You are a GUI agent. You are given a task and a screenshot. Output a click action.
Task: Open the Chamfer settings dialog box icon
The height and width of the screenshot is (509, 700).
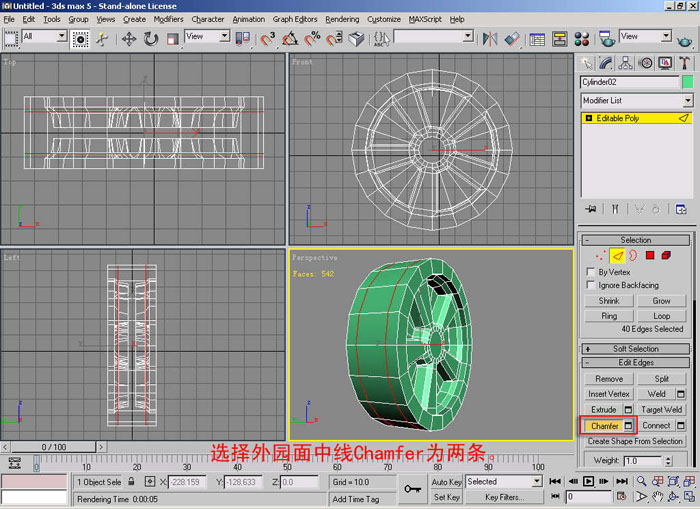coord(628,426)
